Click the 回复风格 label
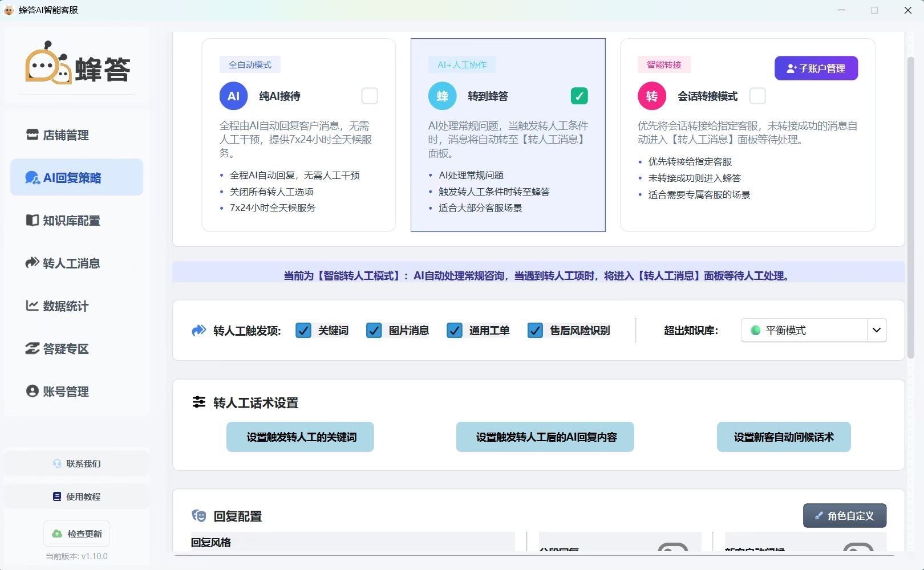 point(211,543)
